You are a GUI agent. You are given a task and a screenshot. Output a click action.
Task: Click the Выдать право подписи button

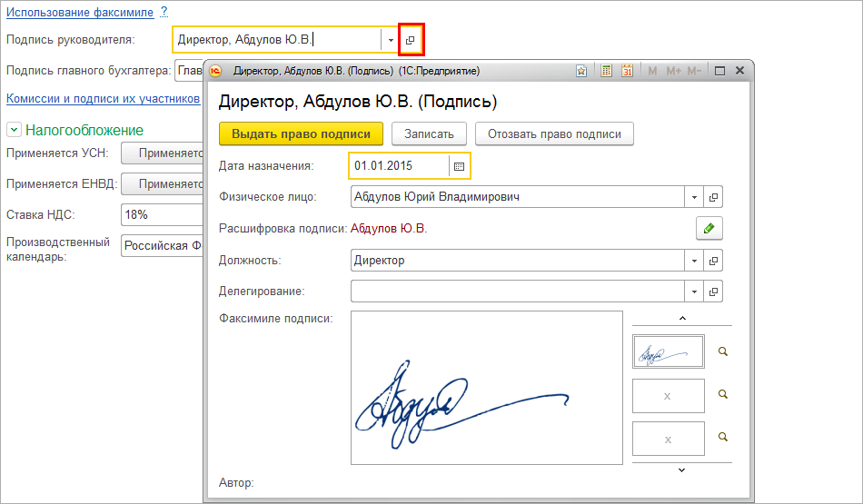[301, 133]
